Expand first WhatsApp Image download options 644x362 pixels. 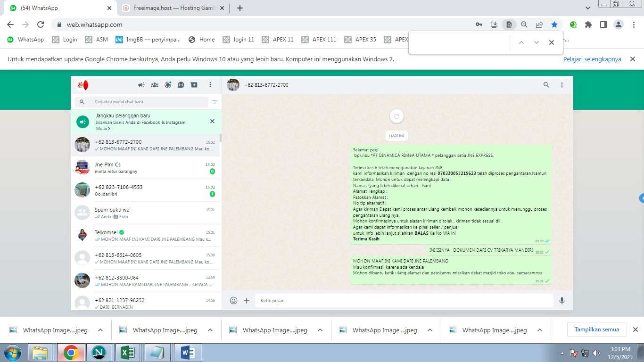pos(100,330)
